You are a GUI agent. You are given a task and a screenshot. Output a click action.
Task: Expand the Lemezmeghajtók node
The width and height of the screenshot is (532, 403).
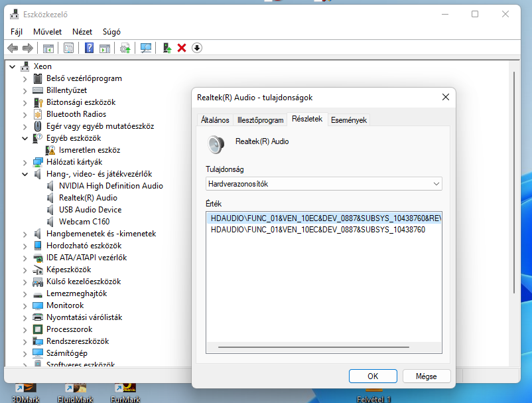click(x=25, y=294)
